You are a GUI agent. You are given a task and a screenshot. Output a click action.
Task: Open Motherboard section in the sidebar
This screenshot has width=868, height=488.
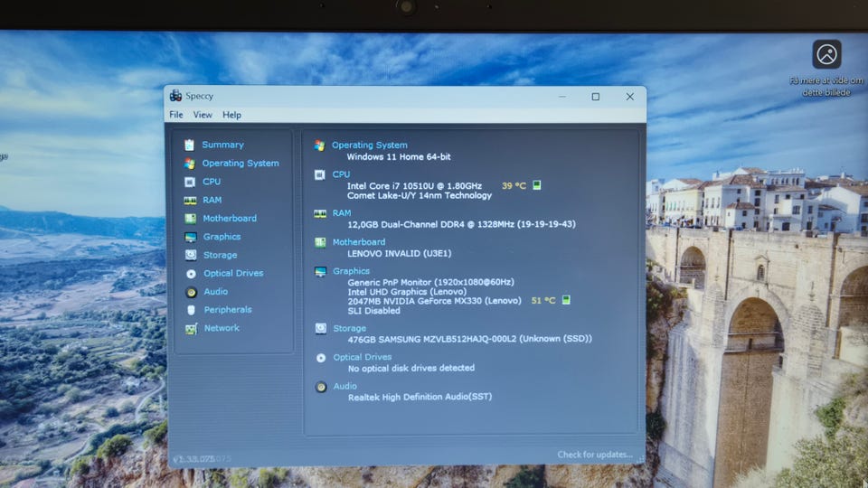[x=230, y=218]
